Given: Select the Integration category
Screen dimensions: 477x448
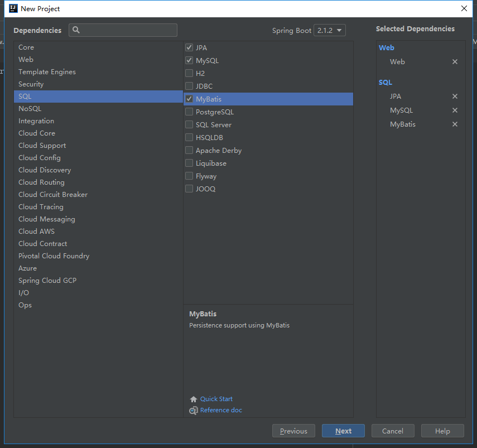Looking at the screenshot, I should click(x=98, y=121).
